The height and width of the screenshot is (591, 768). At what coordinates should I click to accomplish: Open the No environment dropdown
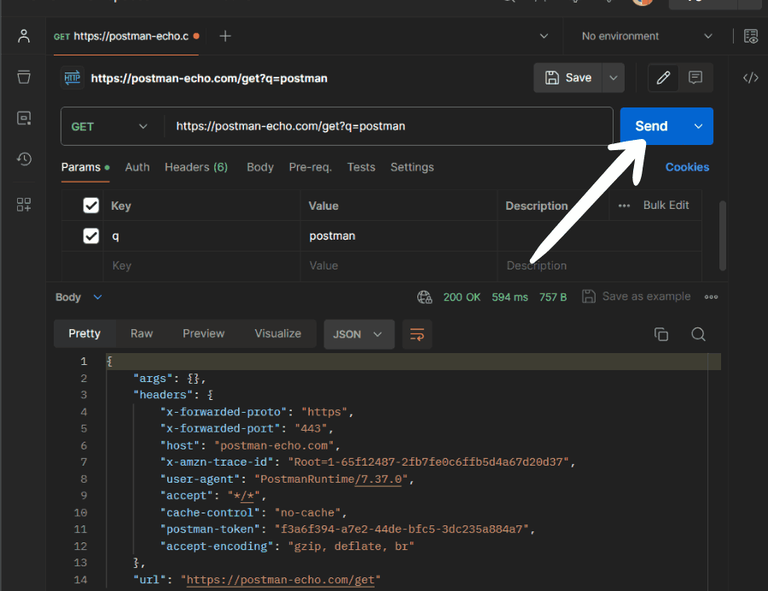coord(646,36)
